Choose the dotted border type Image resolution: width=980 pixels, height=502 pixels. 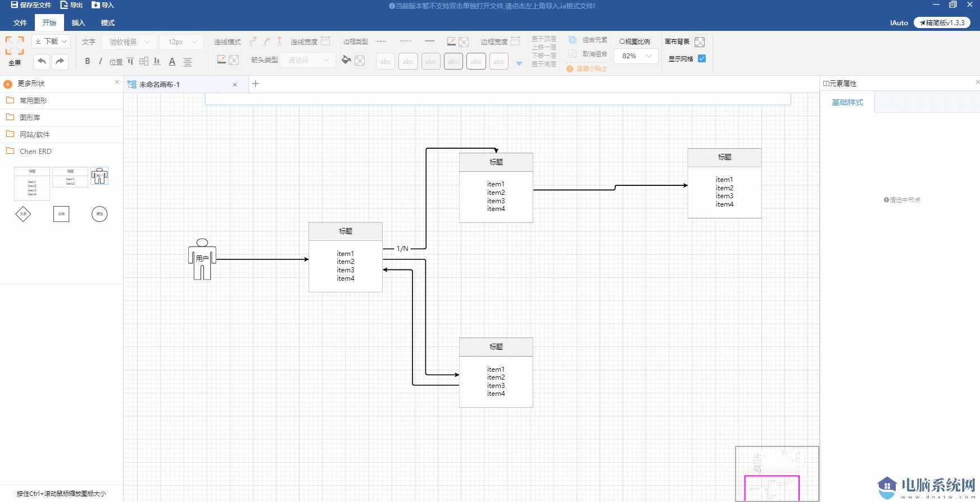(405, 41)
